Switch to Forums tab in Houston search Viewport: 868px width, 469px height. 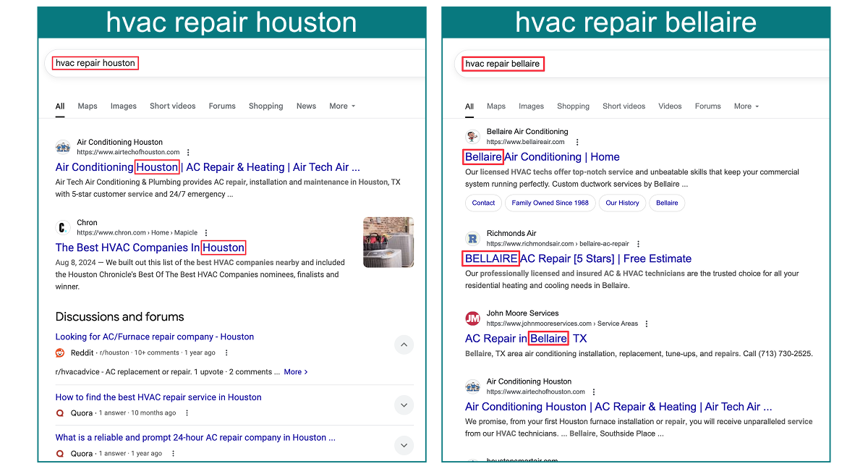point(222,106)
